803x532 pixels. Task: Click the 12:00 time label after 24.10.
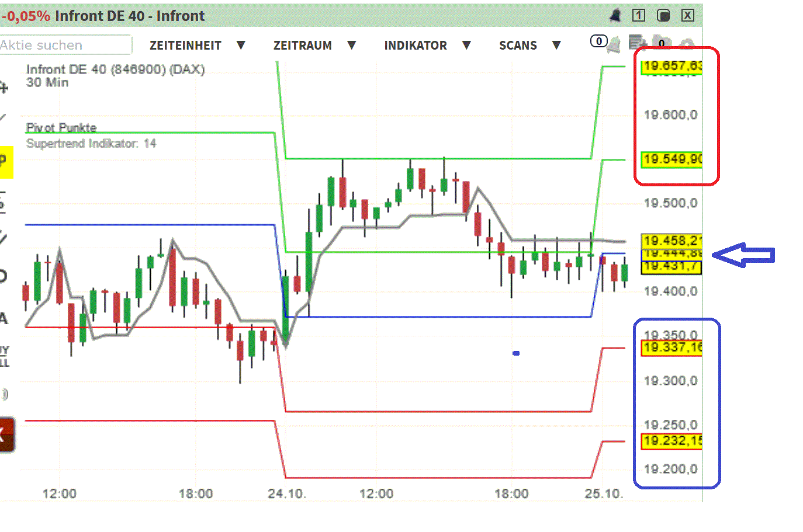(376, 493)
